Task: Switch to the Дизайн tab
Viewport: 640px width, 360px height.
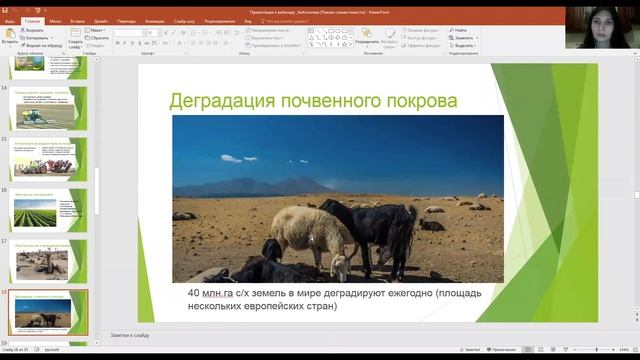Action: click(101, 21)
